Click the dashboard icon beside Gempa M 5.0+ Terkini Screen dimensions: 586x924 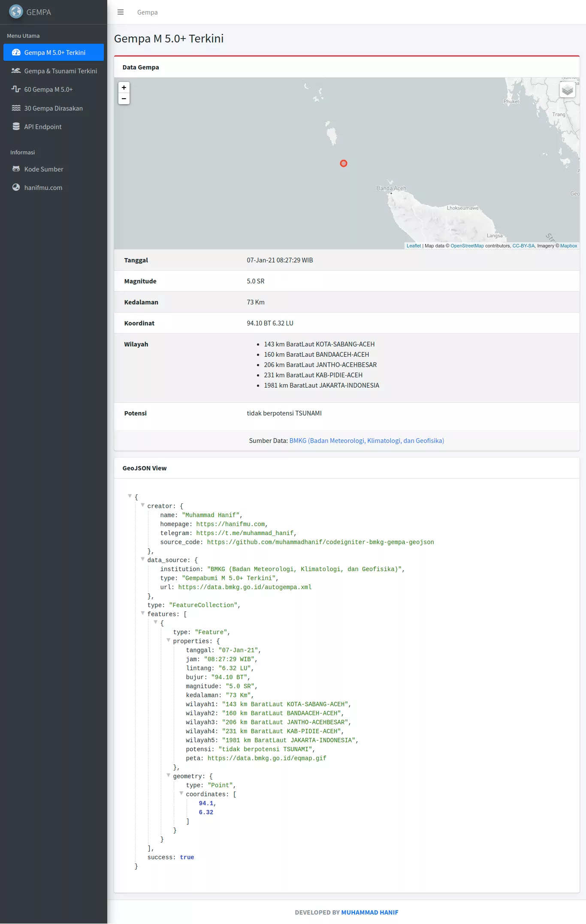pyautogui.click(x=16, y=52)
